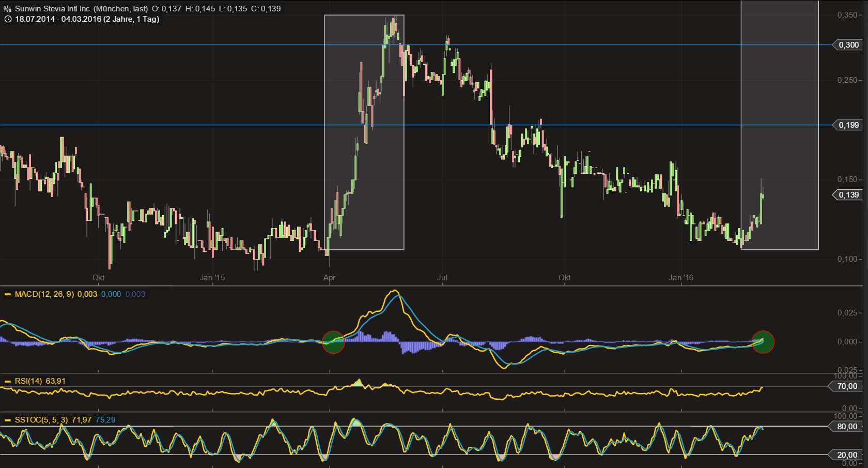868x468 pixels.
Task: Click the yellow legend marker for SSTOC
Action: 8,420
